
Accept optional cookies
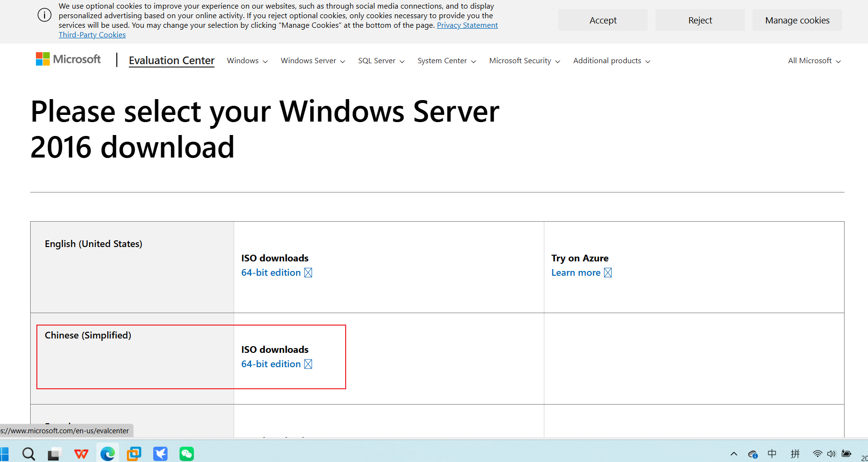pyautogui.click(x=603, y=20)
